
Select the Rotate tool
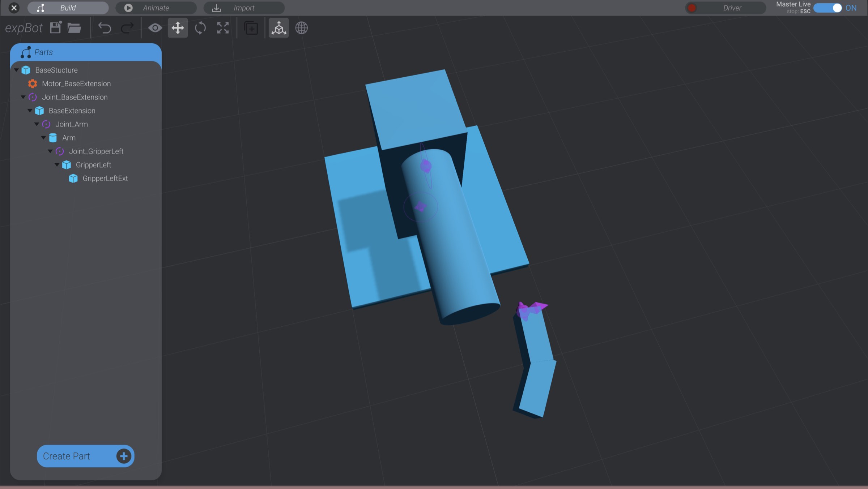click(200, 28)
